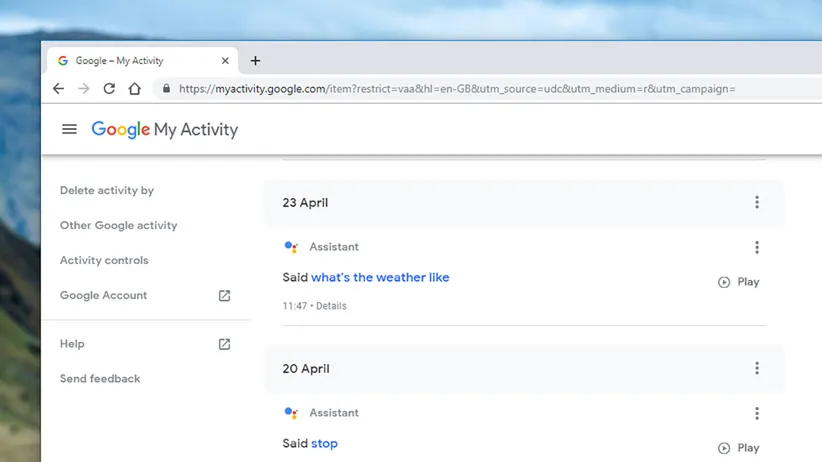Click what's the weather like link
822x462 pixels.
380,278
